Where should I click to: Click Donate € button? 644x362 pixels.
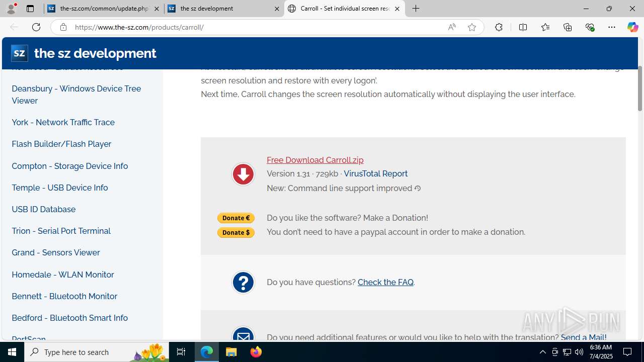tap(236, 218)
